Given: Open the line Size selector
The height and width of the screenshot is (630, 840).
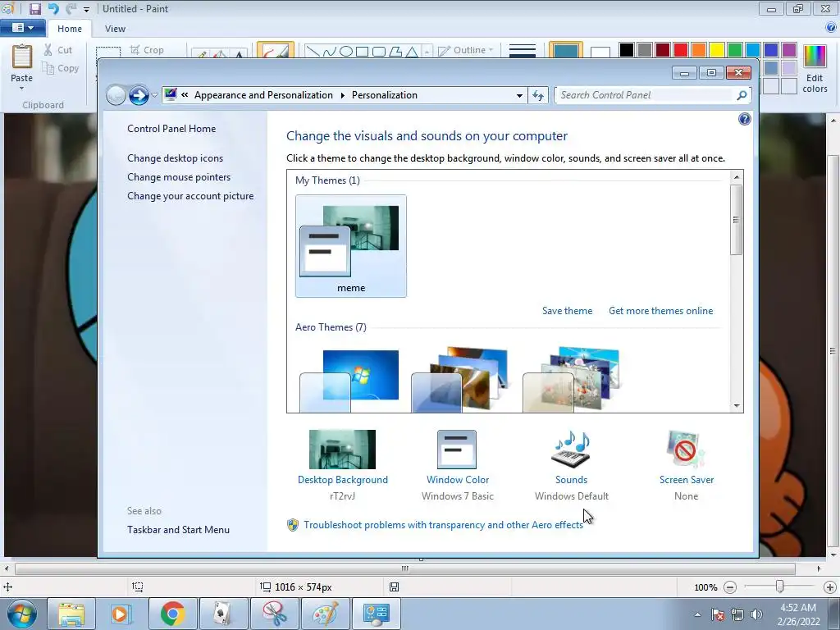Looking at the screenshot, I should click(x=523, y=50).
